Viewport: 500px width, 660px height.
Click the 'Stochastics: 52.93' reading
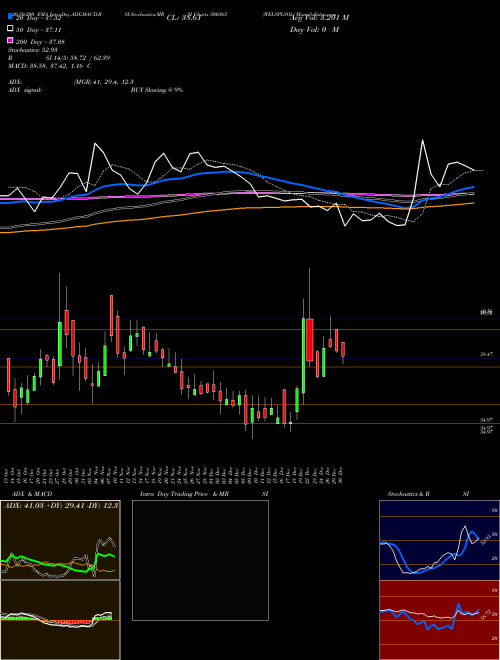(33, 50)
